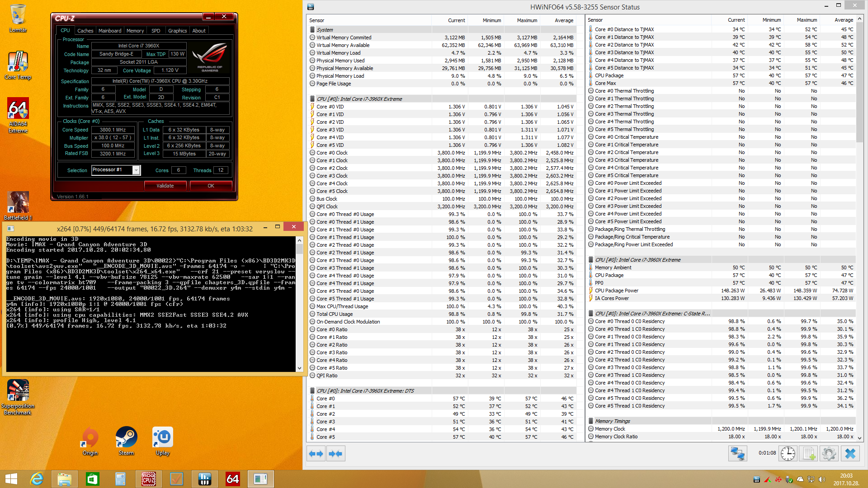Launch Core Temp from the desktop
Viewport: 868px width, 488px height.
tap(18, 66)
